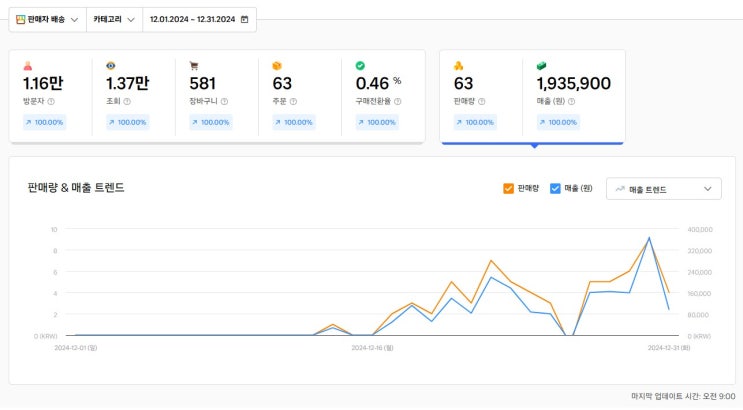Click the 마지막 업데이트 시간: 오전 9:00 text
Image resolution: width=743 pixels, height=410 pixels.
[683, 396]
